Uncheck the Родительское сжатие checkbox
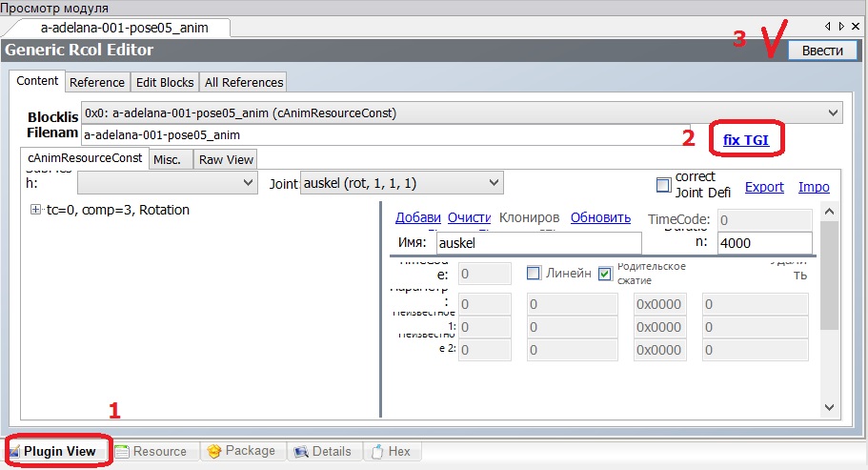The height and width of the screenshot is (470, 868). [x=606, y=274]
